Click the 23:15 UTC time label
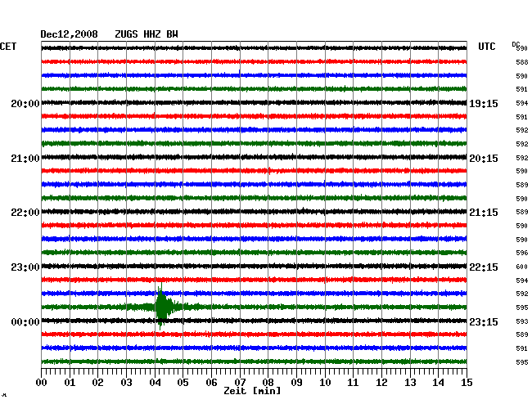Viewport: 532px width, 404px height. tap(484, 322)
